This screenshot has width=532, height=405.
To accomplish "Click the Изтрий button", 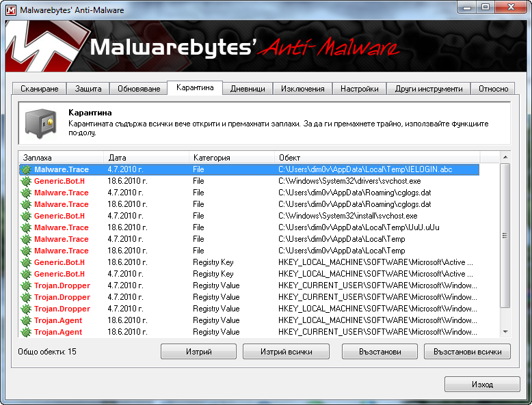I will tap(198, 352).
